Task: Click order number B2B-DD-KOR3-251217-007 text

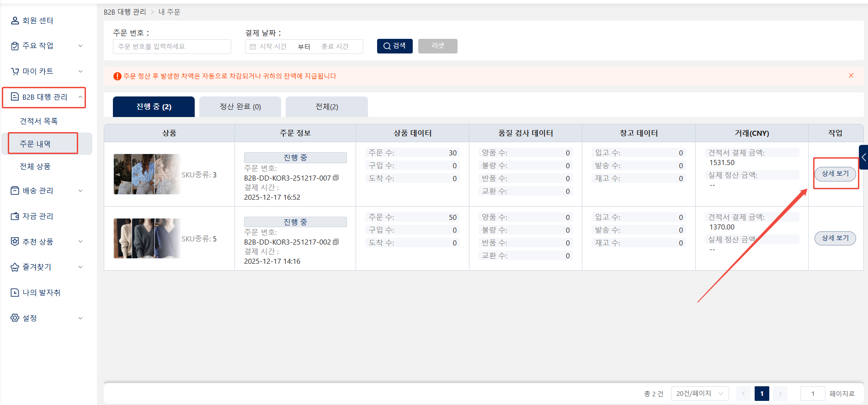Action: pos(287,178)
